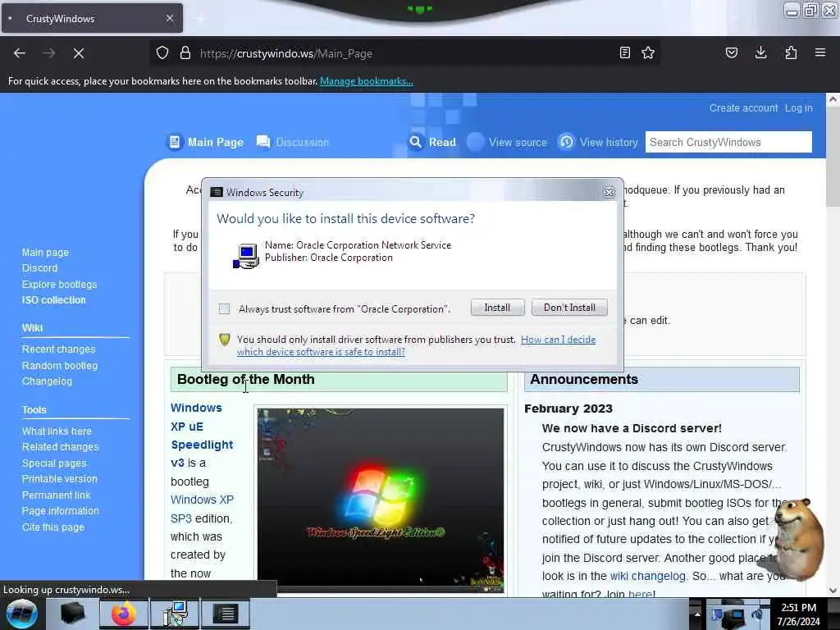Open the Windows XP SP3 link
The width and height of the screenshot is (840, 630).
point(202,509)
